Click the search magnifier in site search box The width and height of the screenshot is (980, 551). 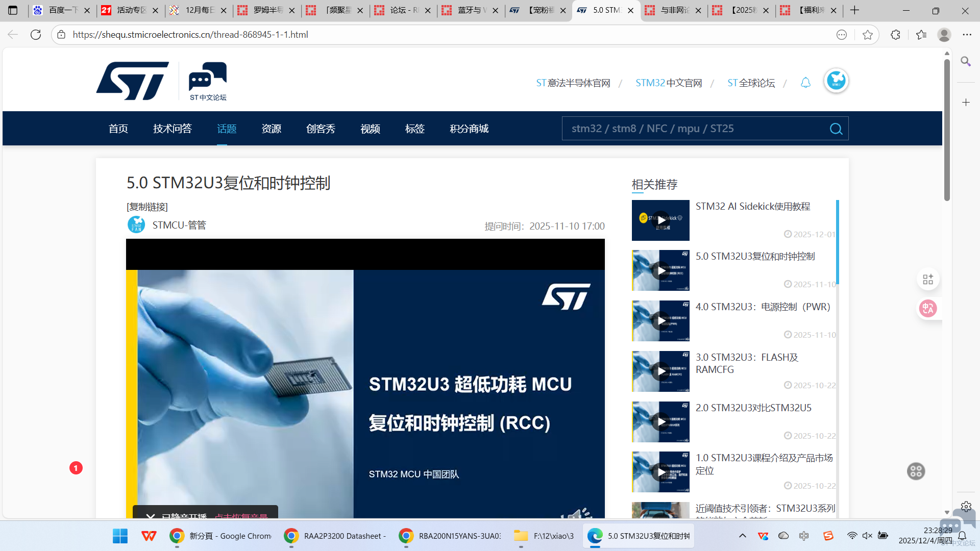click(x=836, y=129)
